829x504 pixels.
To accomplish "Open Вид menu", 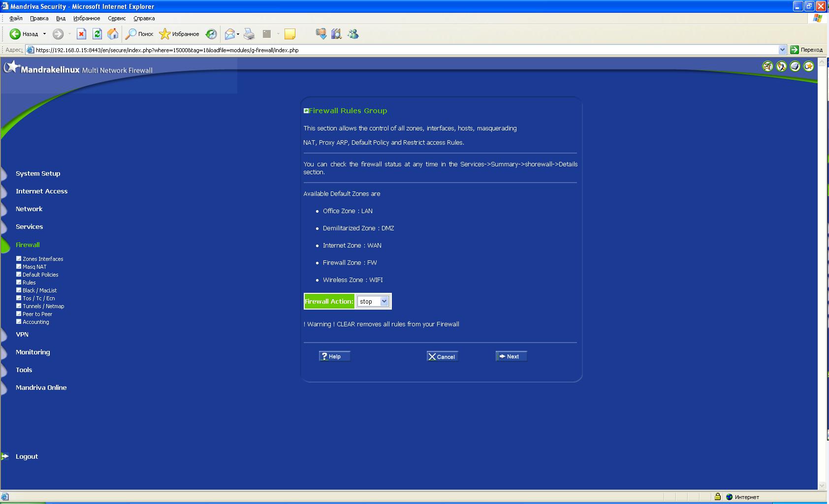I will (61, 18).
